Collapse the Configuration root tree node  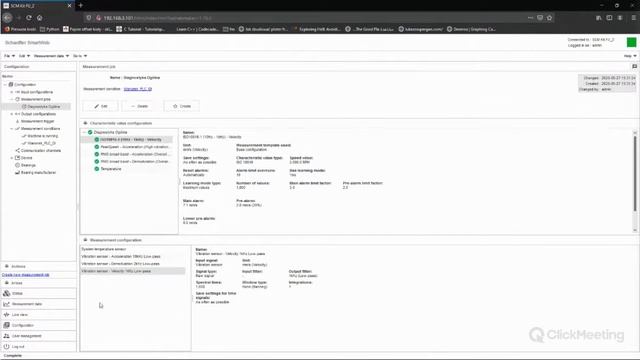point(5,84)
